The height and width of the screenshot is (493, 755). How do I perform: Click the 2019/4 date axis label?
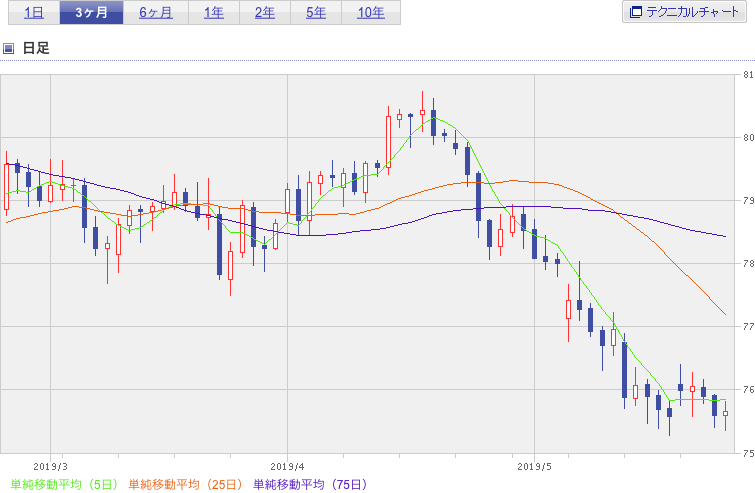(x=287, y=467)
